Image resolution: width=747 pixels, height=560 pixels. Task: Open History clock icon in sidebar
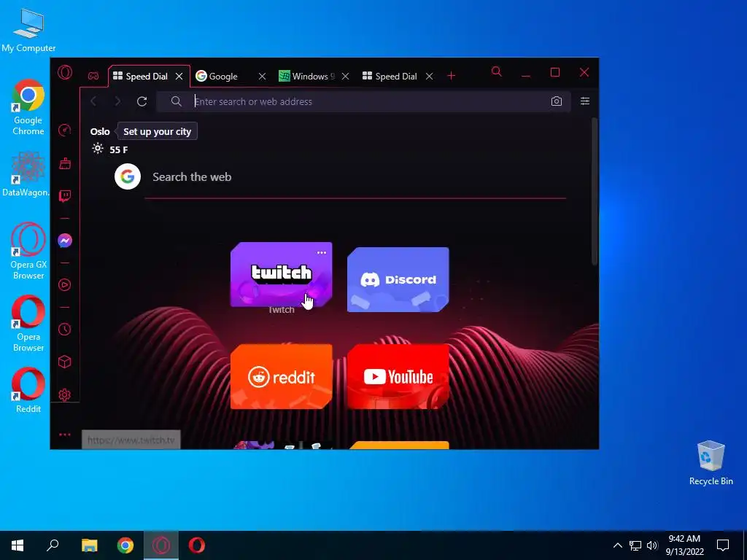point(65,329)
